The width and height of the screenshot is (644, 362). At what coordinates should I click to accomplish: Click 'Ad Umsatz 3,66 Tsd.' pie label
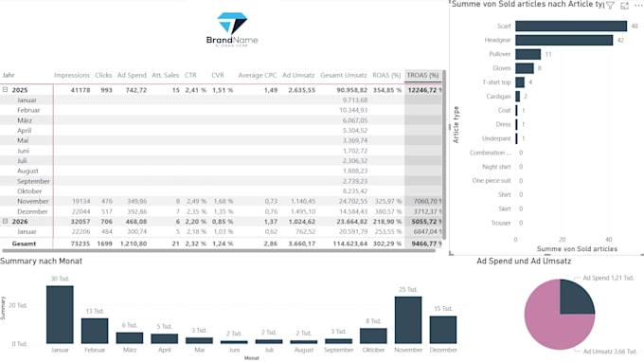[x=610, y=352]
